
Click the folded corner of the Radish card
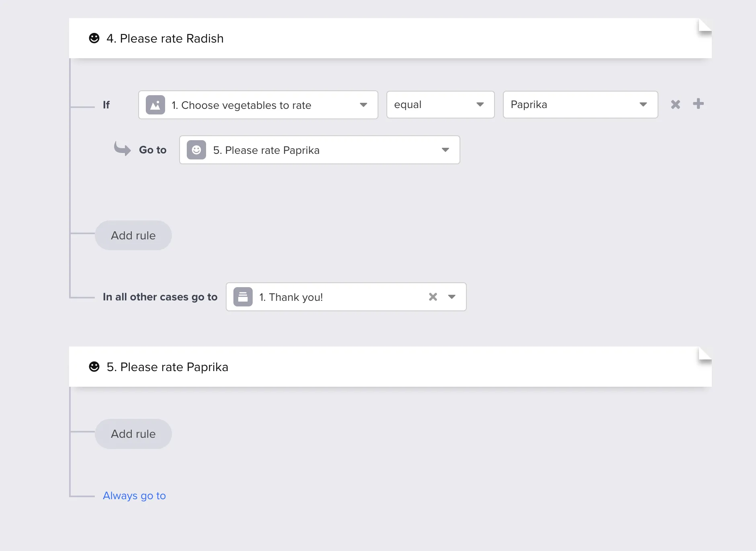[x=705, y=26]
